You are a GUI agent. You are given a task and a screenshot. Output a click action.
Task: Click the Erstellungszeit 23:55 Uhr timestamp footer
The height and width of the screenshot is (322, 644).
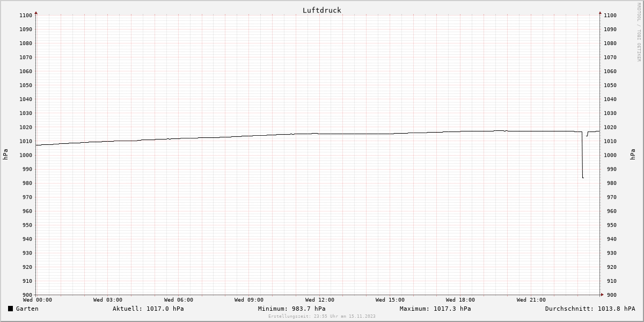(322, 316)
